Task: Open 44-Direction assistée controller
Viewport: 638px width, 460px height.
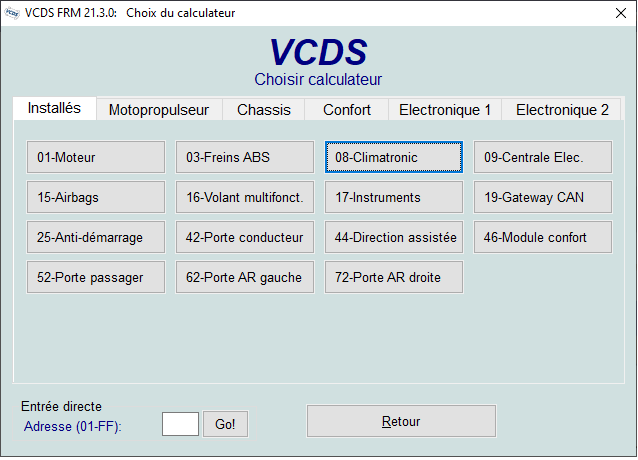Action: (x=394, y=237)
